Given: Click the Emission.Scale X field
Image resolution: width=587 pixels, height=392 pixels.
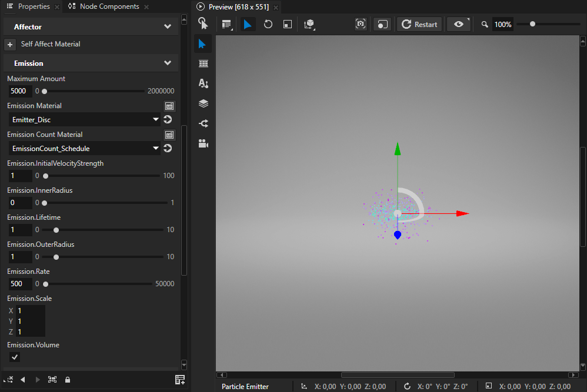Looking at the screenshot, I should click(x=31, y=310).
